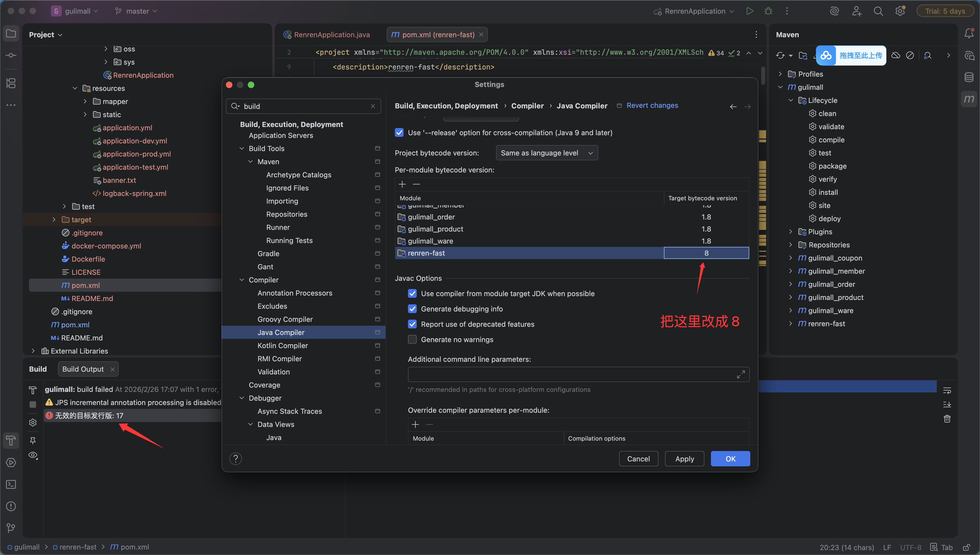Run the Maven package lifecycle goal

pyautogui.click(x=832, y=166)
